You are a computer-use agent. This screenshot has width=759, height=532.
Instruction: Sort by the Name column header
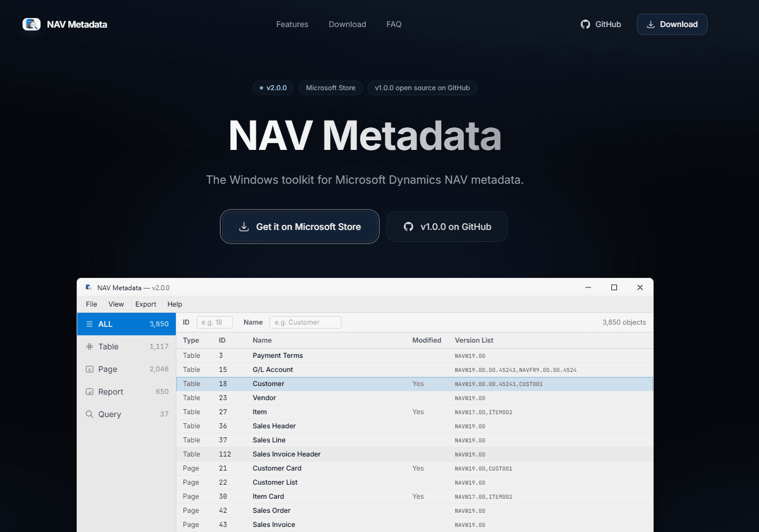(x=262, y=340)
